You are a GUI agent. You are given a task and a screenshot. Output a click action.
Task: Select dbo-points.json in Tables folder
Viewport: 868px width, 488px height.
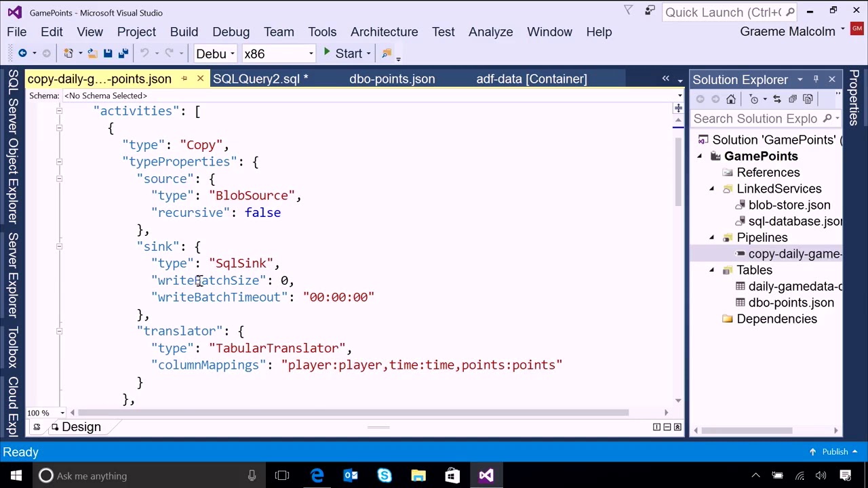click(x=791, y=303)
